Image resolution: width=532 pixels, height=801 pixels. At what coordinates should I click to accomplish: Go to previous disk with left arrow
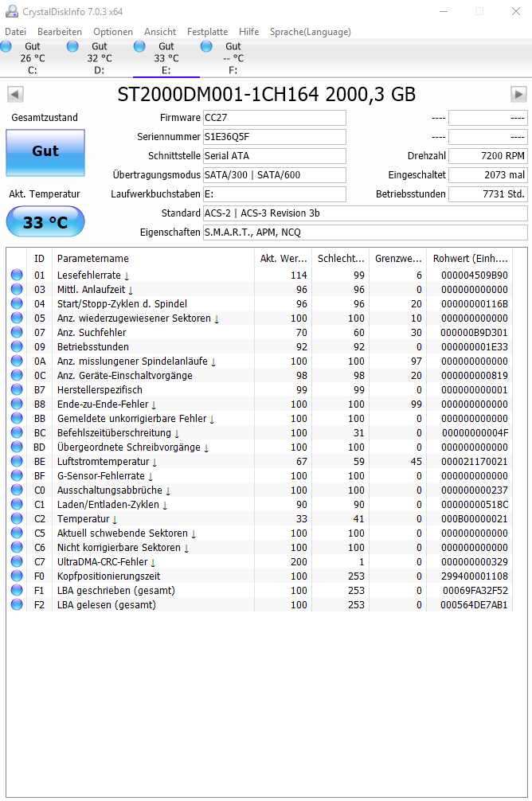(15, 94)
